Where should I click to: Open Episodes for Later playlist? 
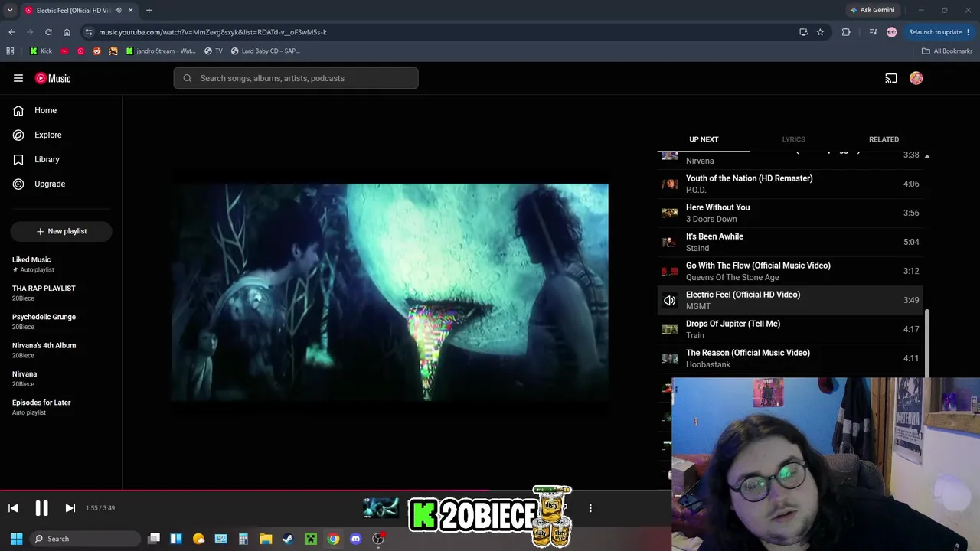(x=61, y=407)
